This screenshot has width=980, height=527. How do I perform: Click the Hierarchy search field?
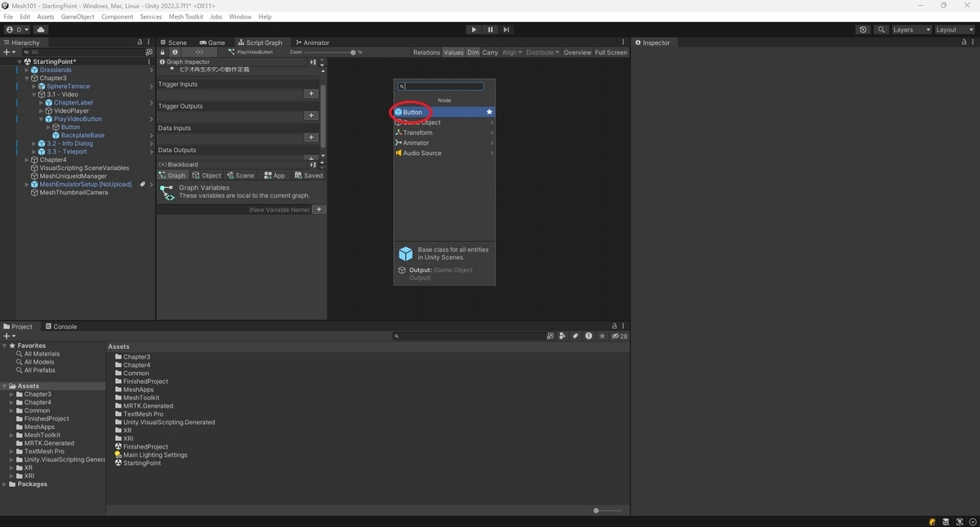coord(83,51)
